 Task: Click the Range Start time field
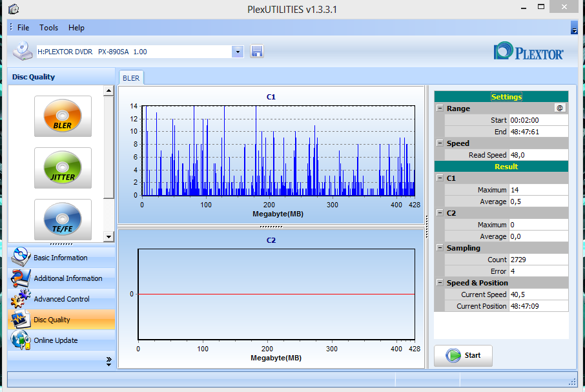(539, 120)
